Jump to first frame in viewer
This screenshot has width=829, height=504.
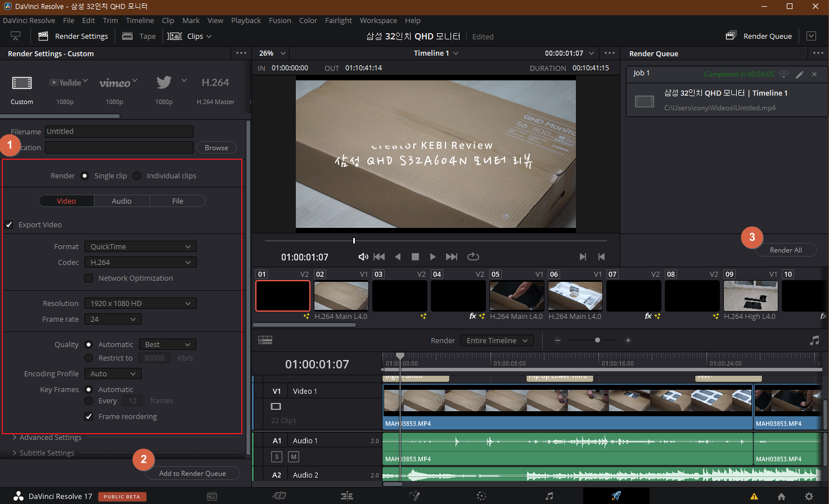coord(380,256)
